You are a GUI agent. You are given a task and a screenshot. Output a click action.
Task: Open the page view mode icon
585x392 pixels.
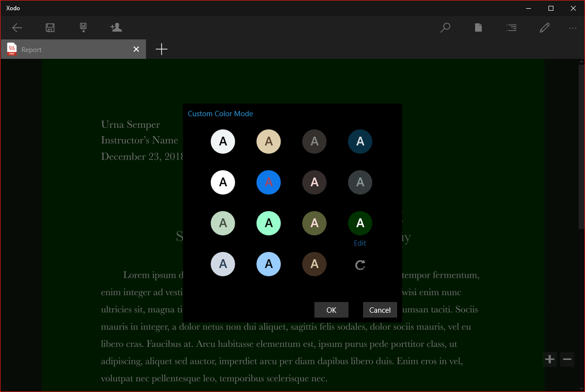(x=478, y=28)
